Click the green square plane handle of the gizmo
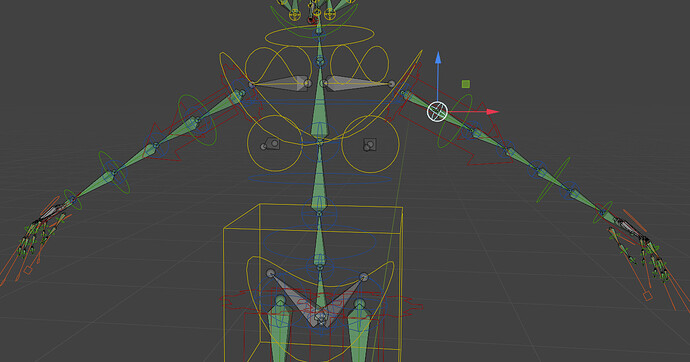 (466, 84)
